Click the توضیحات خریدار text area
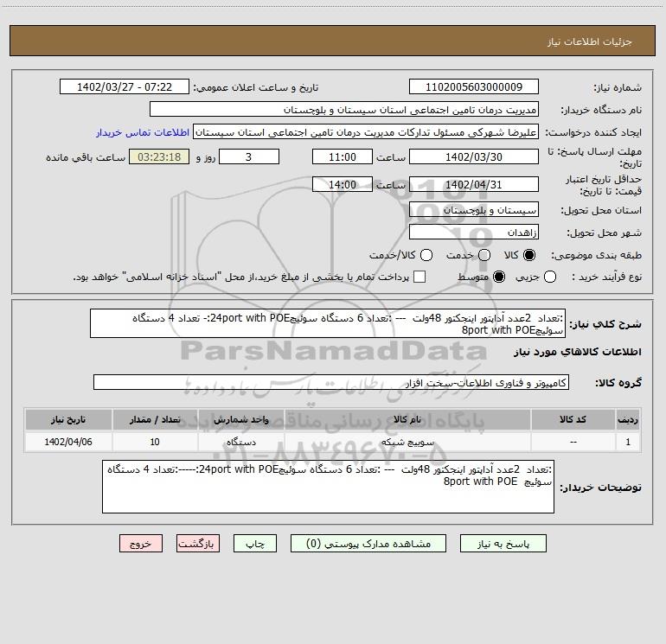666x644 pixels. tap(328, 487)
